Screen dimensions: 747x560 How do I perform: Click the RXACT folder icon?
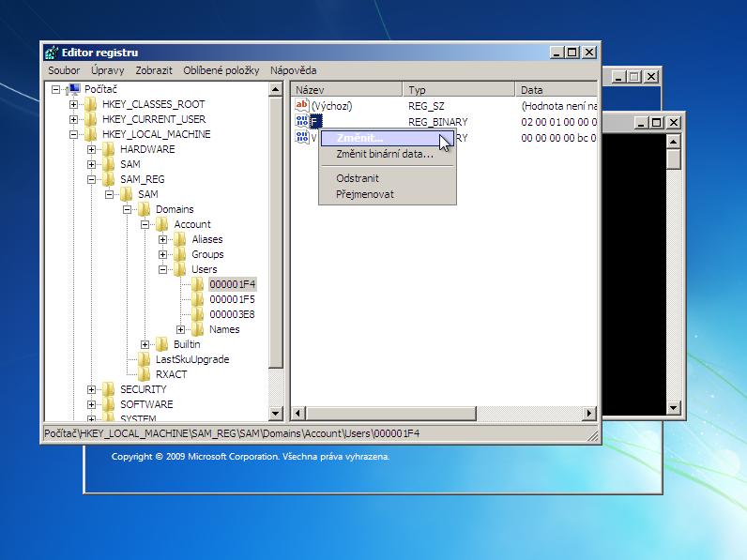[x=145, y=374]
